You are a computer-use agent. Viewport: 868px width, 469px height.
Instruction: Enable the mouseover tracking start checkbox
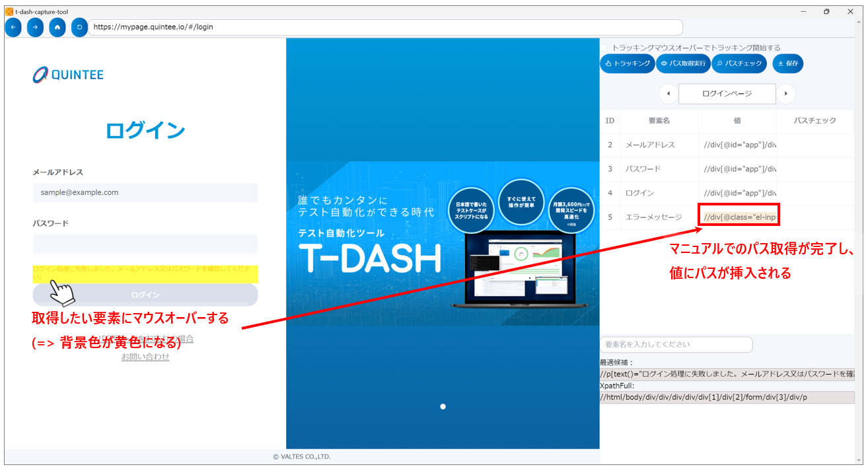coord(604,48)
